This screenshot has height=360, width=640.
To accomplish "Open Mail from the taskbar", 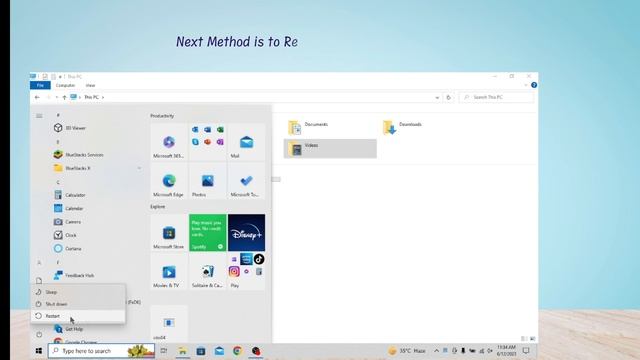I will [219, 351].
